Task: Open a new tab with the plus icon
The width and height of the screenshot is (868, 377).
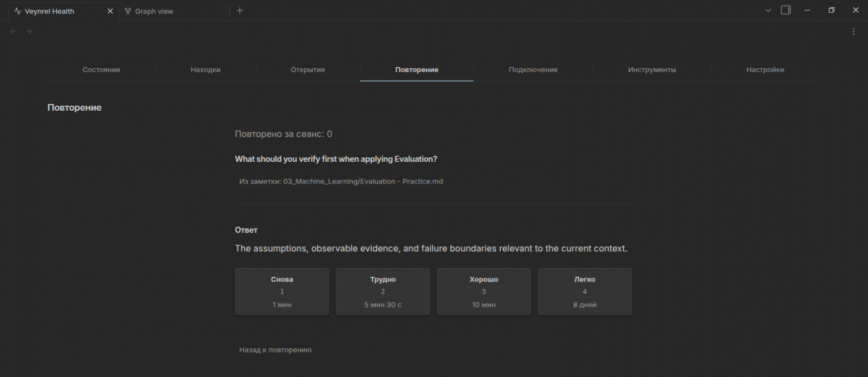Action: (x=240, y=11)
